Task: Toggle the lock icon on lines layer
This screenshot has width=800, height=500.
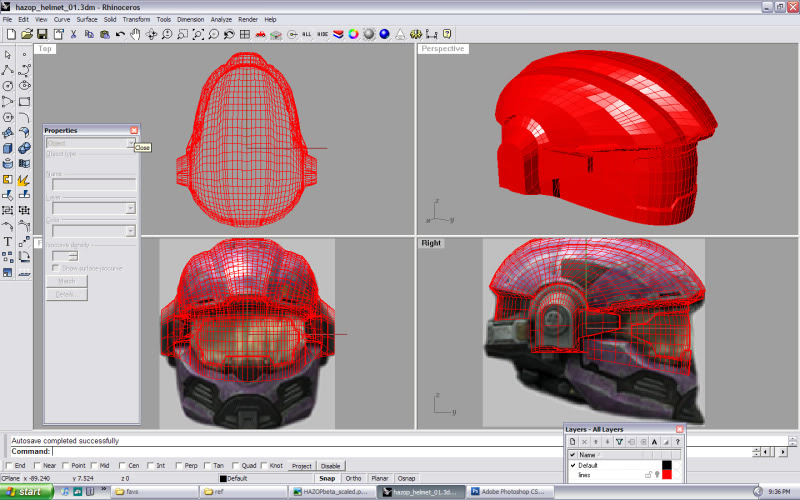Action: pos(648,474)
